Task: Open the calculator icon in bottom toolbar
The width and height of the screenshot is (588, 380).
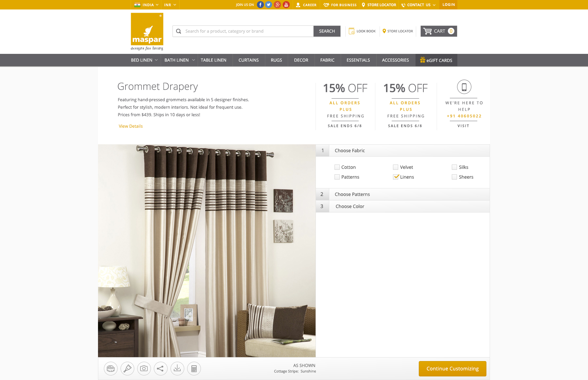Action: [194, 369]
